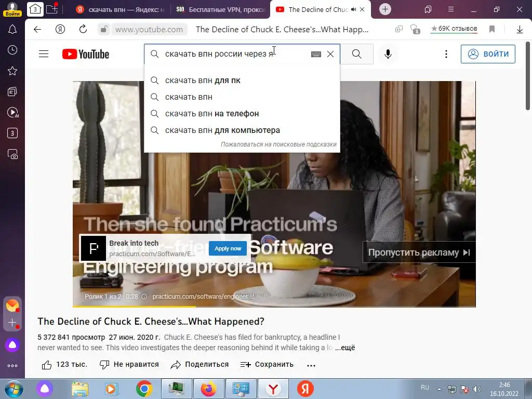The width and height of the screenshot is (532, 399).
Task: Close 'The Decline of Chuc' tab
Action: [362, 9]
